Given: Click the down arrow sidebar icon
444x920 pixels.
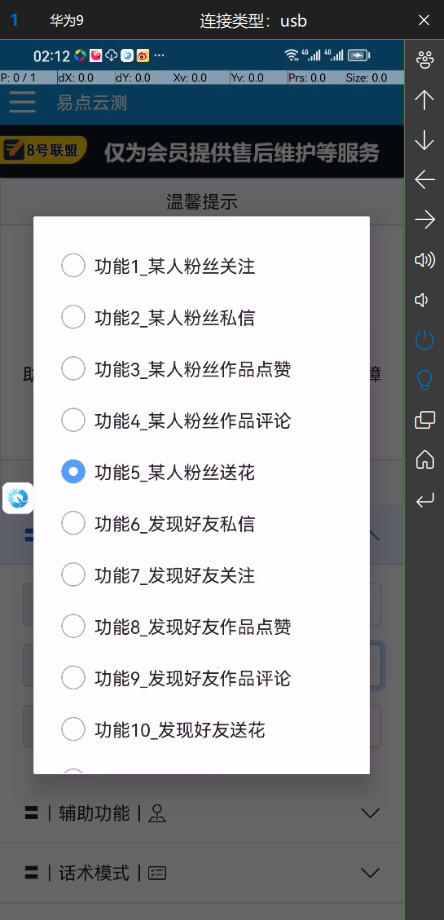Looking at the screenshot, I should tap(424, 140).
